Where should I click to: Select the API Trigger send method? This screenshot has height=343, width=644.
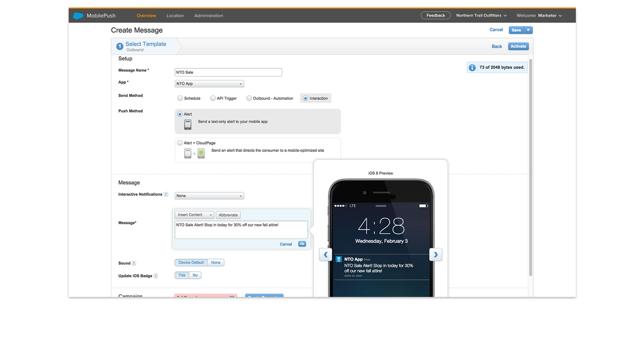point(213,98)
